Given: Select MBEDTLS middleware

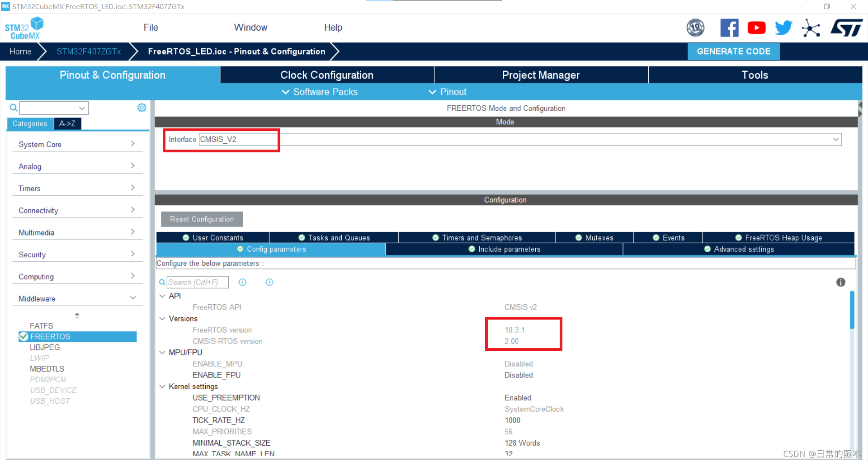Looking at the screenshot, I should tap(47, 369).
